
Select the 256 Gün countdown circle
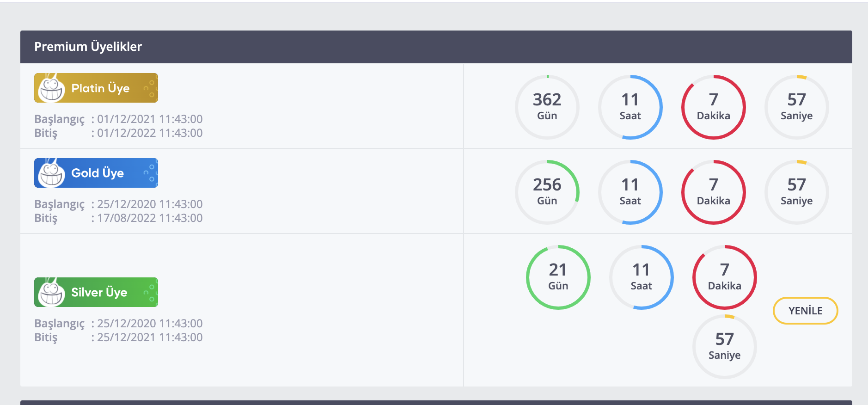click(x=547, y=192)
